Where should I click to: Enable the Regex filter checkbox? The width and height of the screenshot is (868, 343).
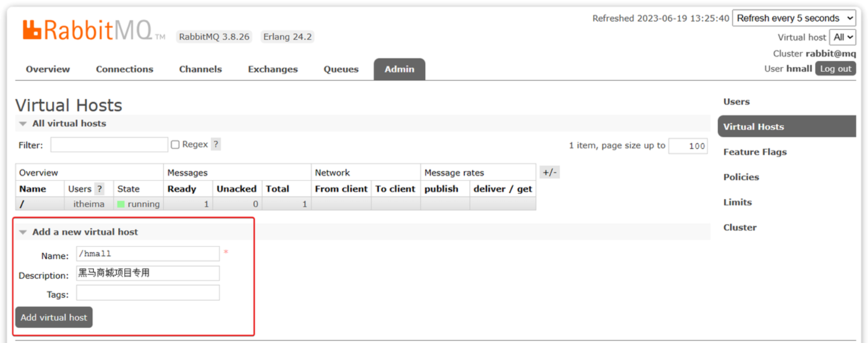tap(175, 144)
